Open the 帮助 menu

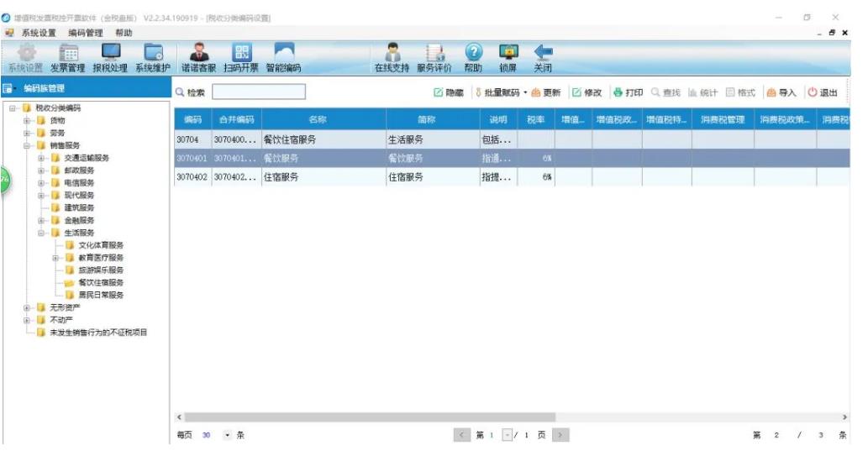tap(124, 33)
